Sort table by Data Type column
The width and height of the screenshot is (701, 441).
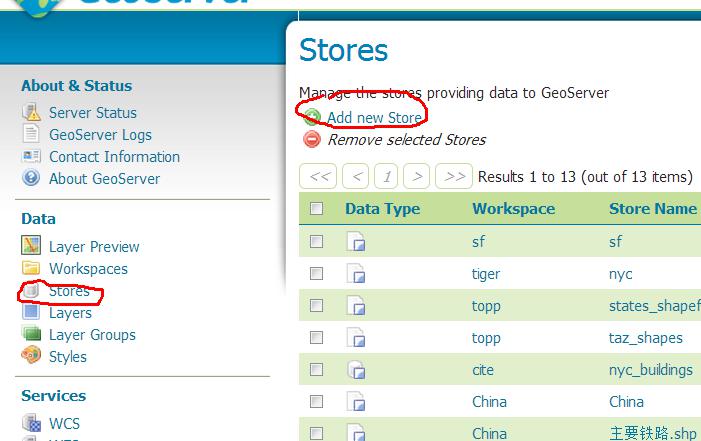tap(383, 209)
